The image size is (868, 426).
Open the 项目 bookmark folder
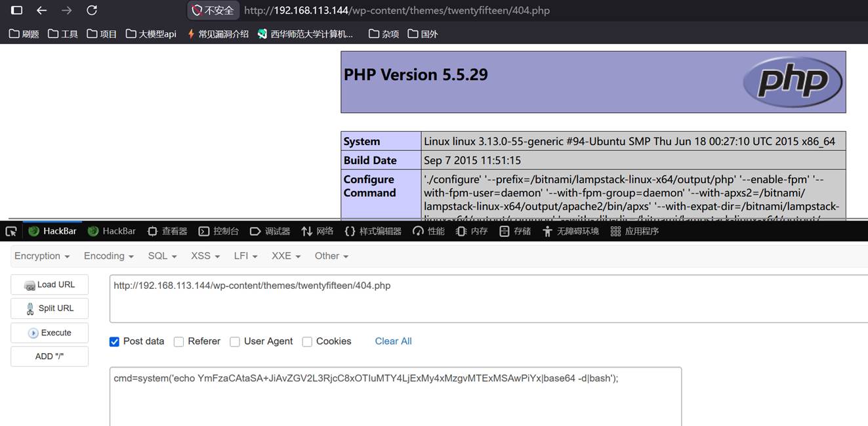102,33
